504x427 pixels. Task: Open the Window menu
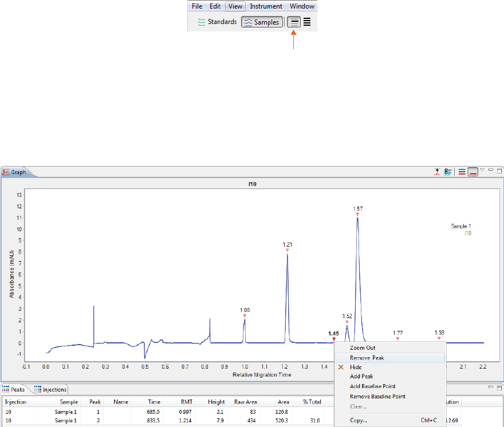click(302, 6)
